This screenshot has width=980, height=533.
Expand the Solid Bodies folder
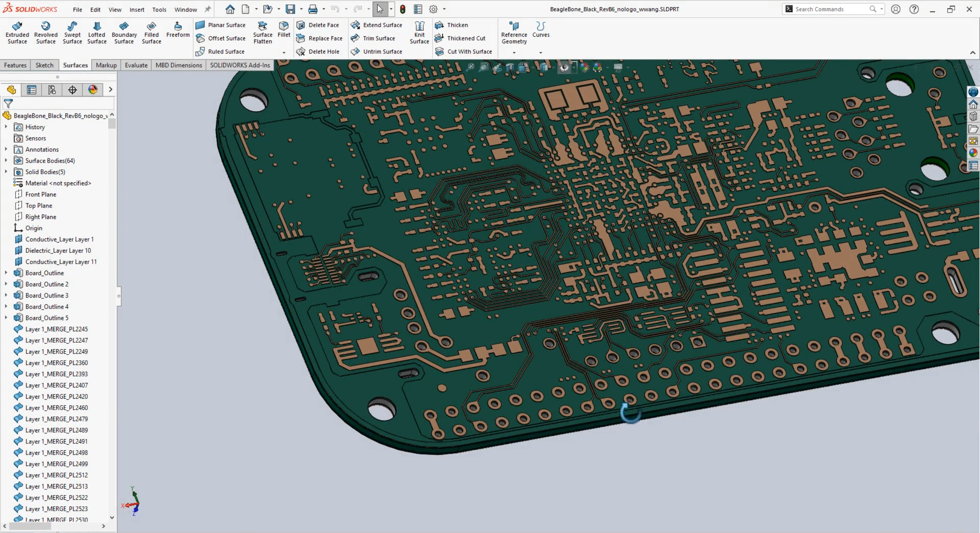pos(6,172)
